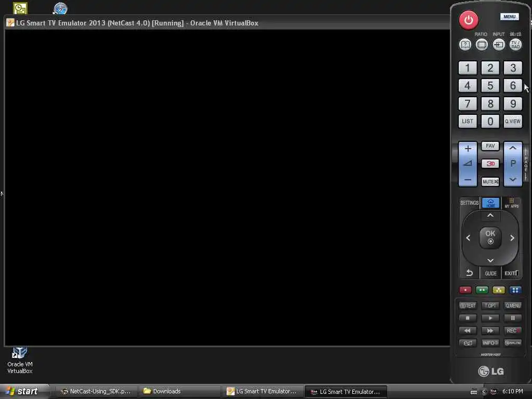Click the left arrow on the navigation pad

tap(468, 238)
